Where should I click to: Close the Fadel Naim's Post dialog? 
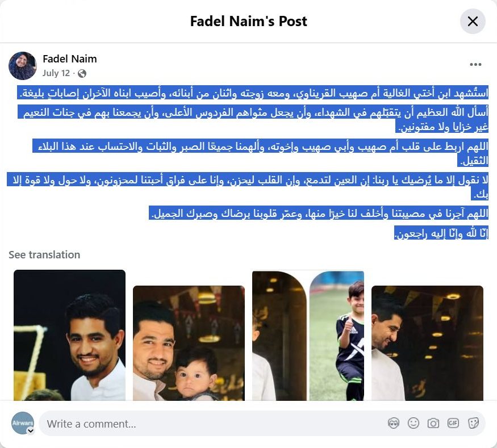(x=473, y=22)
